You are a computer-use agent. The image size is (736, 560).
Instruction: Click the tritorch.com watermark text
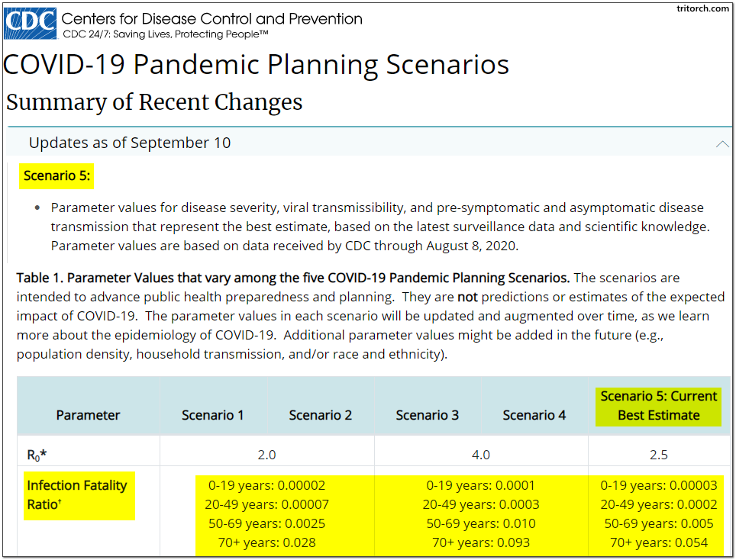tap(703, 8)
